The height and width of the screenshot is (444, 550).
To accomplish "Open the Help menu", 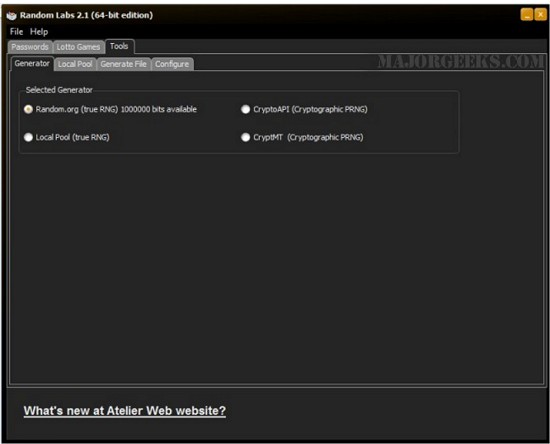I will 39,32.
